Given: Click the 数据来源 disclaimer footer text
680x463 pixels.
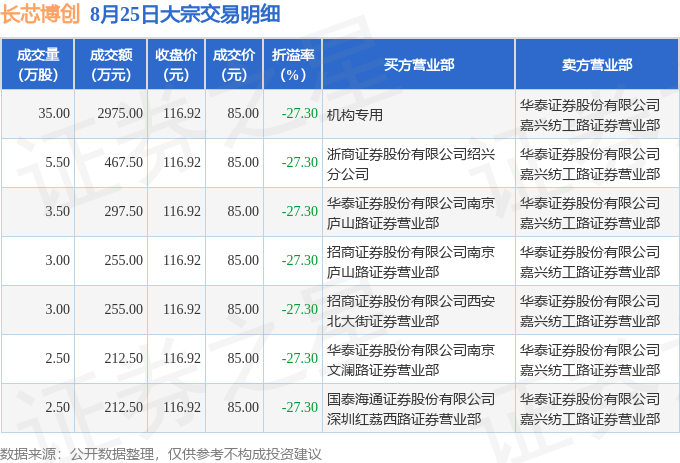Looking at the screenshot, I should [161, 454].
